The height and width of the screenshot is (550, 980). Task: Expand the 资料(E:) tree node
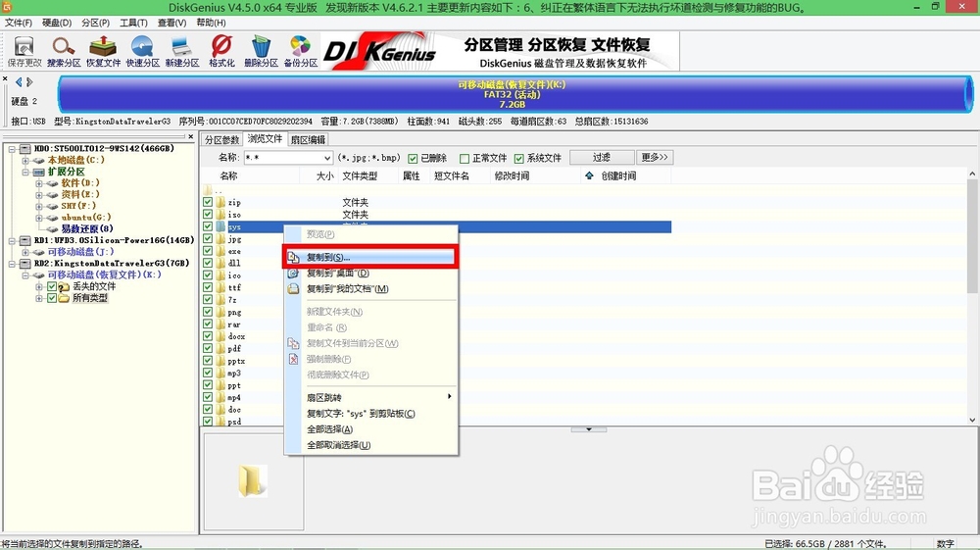(x=39, y=194)
